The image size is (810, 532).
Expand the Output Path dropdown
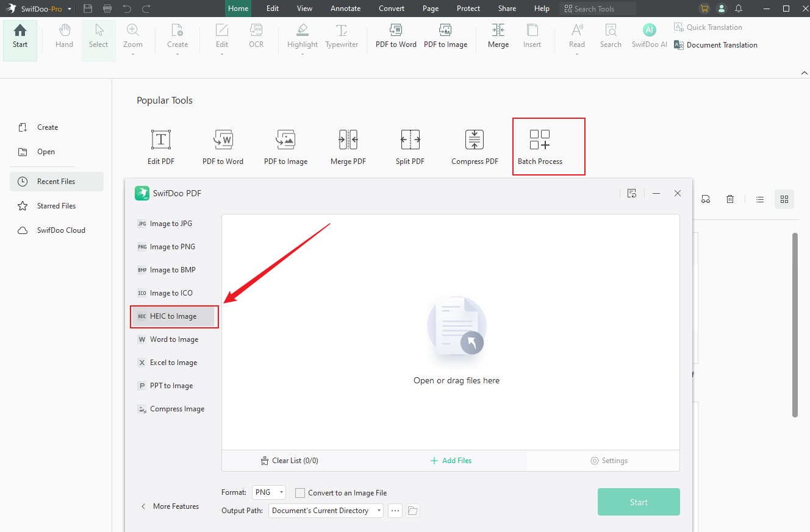(378, 510)
